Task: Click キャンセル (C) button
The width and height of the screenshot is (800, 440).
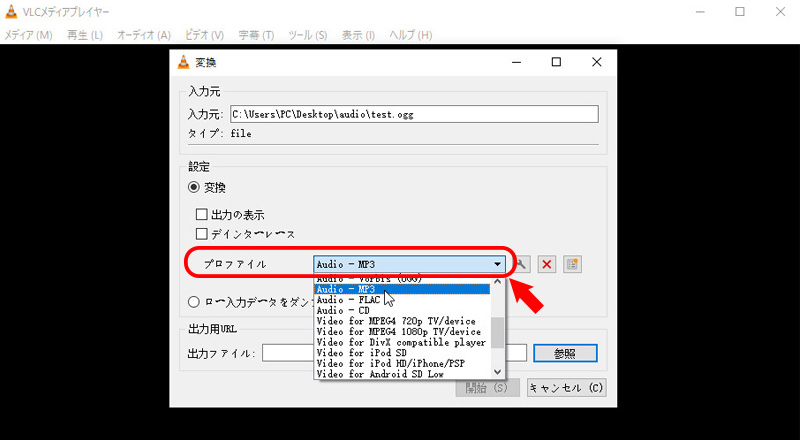Action: pos(566,388)
